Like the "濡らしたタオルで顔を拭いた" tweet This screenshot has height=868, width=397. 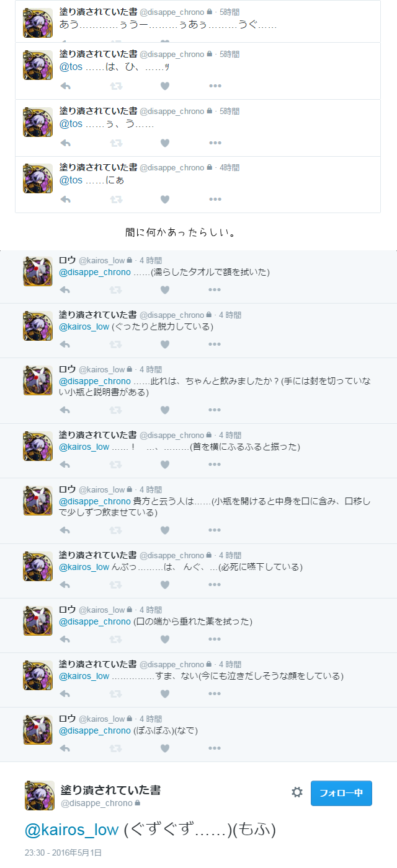pyautogui.click(x=165, y=290)
